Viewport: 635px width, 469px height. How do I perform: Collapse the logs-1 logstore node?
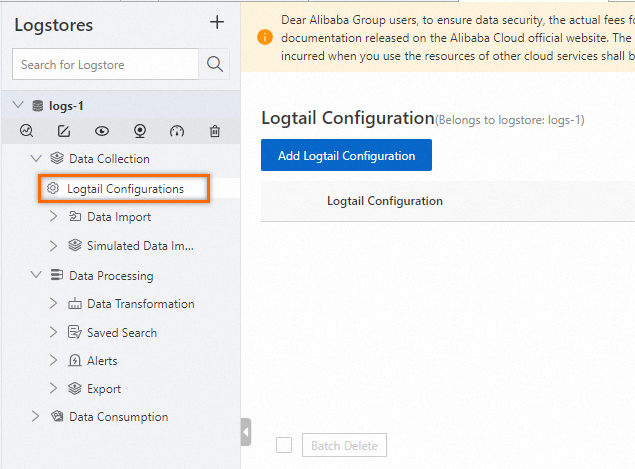pos(18,104)
